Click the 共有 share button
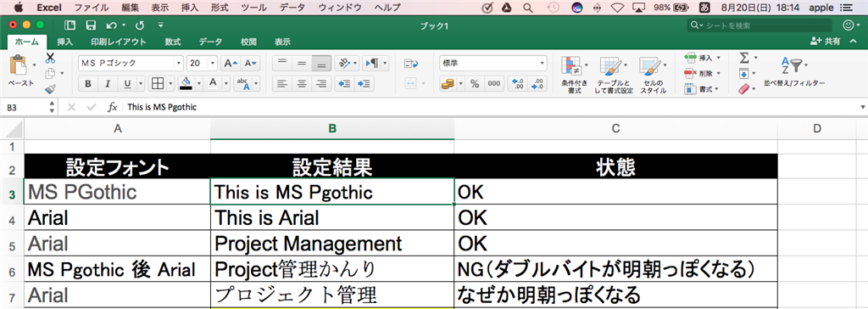This screenshot has height=309, width=868. pos(825,41)
